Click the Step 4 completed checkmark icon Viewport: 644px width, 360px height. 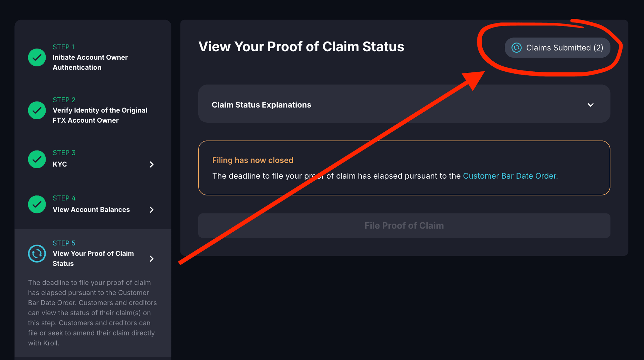coord(37,204)
